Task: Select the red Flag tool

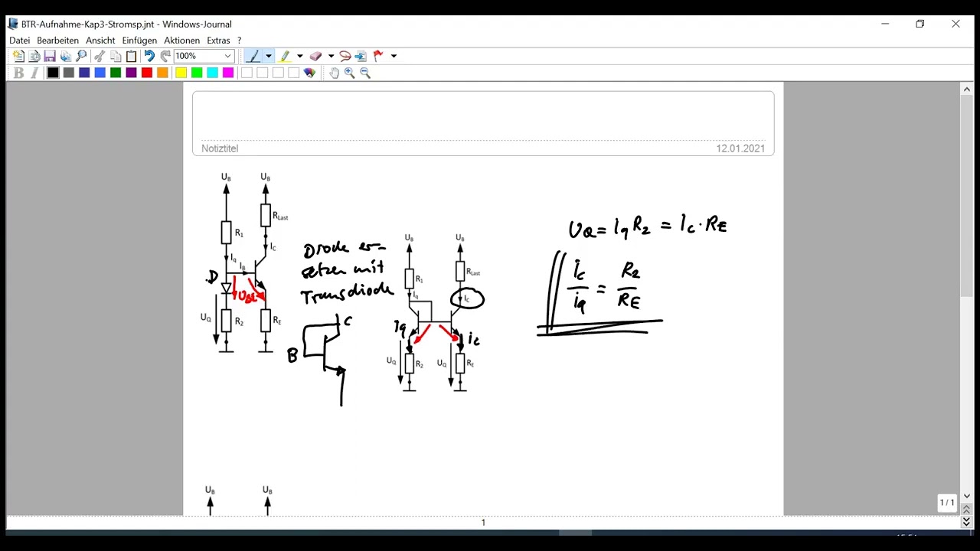Action: click(x=379, y=56)
